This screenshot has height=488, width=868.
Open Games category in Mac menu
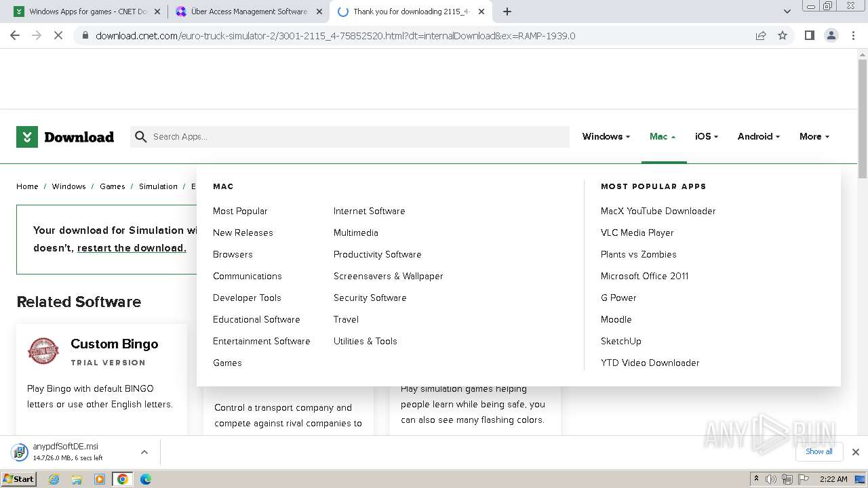(227, 363)
